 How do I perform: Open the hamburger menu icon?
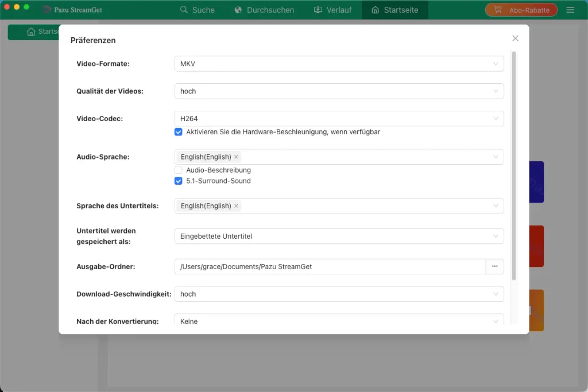point(570,10)
